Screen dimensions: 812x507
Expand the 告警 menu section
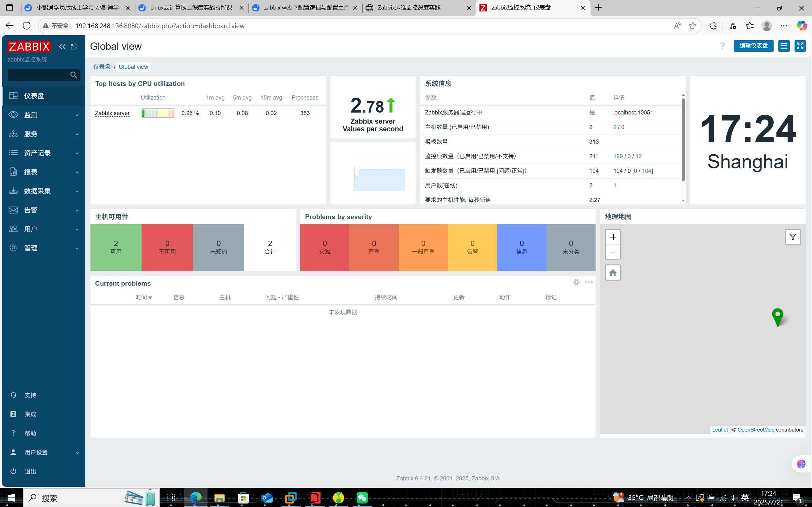pos(43,210)
